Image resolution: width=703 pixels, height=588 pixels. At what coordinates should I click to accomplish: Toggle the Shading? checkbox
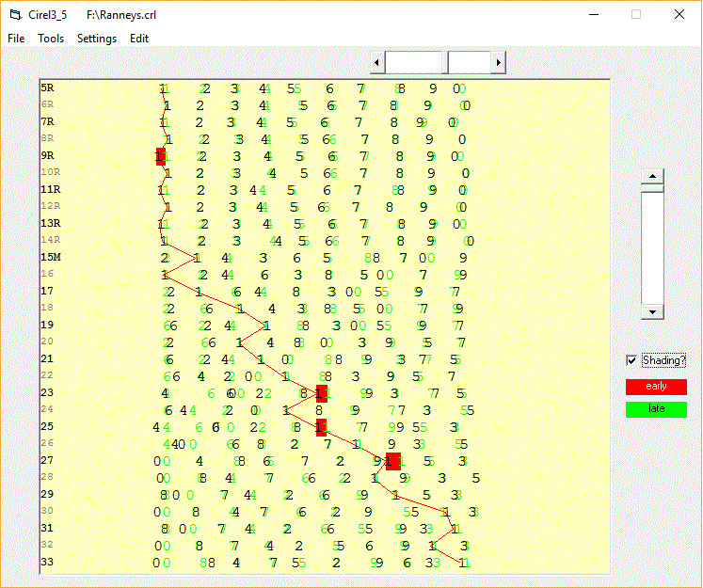[x=631, y=360]
